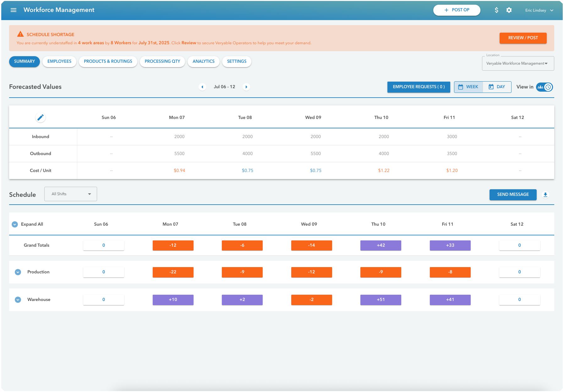
Task: Click the Sun 06 Grand Totals input field
Action: [x=103, y=245]
